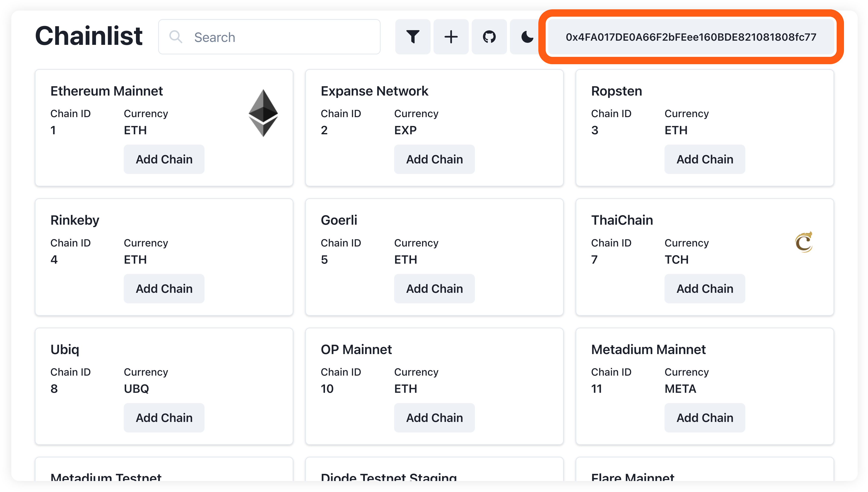868x492 pixels.
Task: Select the Expanse Network card title
Action: [x=374, y=91]
